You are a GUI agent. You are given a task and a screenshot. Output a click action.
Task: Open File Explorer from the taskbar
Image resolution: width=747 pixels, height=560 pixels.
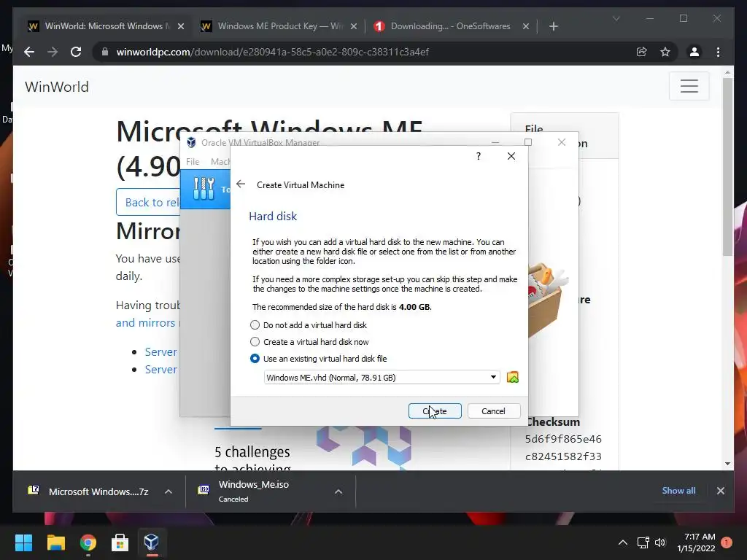(x=55, y=542)
